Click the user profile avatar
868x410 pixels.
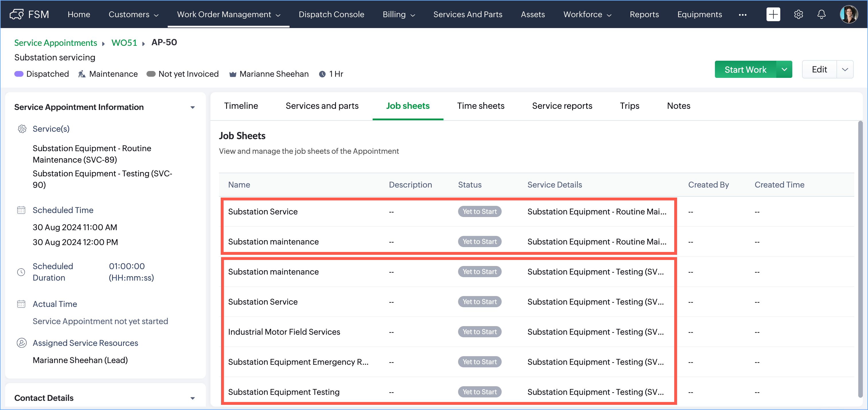pos(849,14)
